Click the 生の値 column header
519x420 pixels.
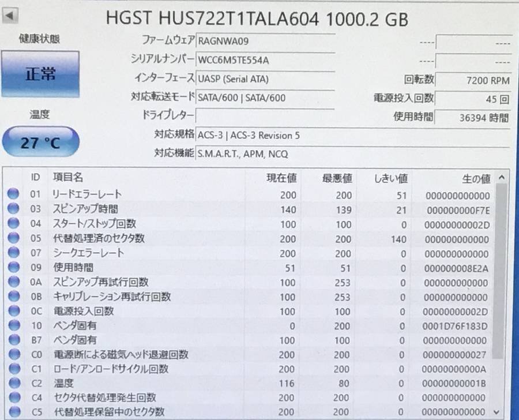[476, 179]
